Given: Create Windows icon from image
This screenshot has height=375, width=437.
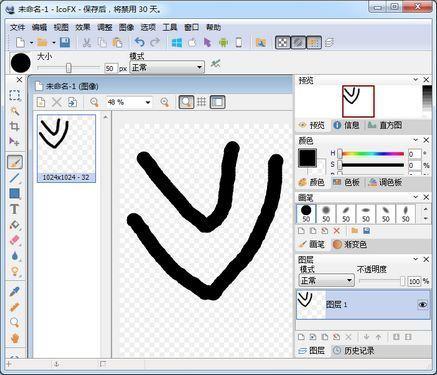Looking at the screenshot, I should click(x=177, y=42).
